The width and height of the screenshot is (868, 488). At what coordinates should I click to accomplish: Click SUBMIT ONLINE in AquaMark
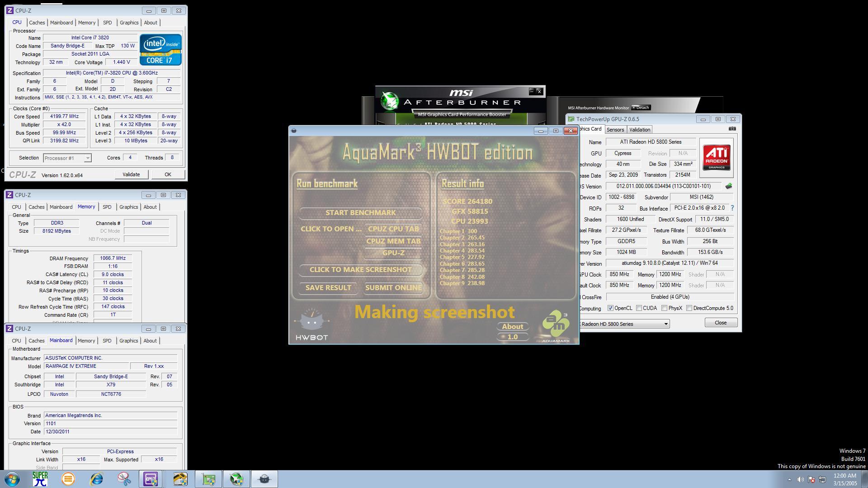[393, 287]
